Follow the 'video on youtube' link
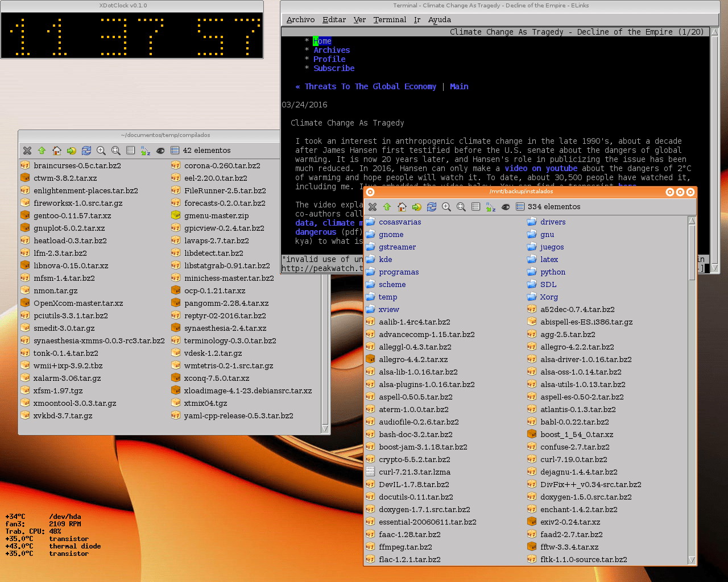Screen dimensions: 728x582 click(x=541, y=168)
